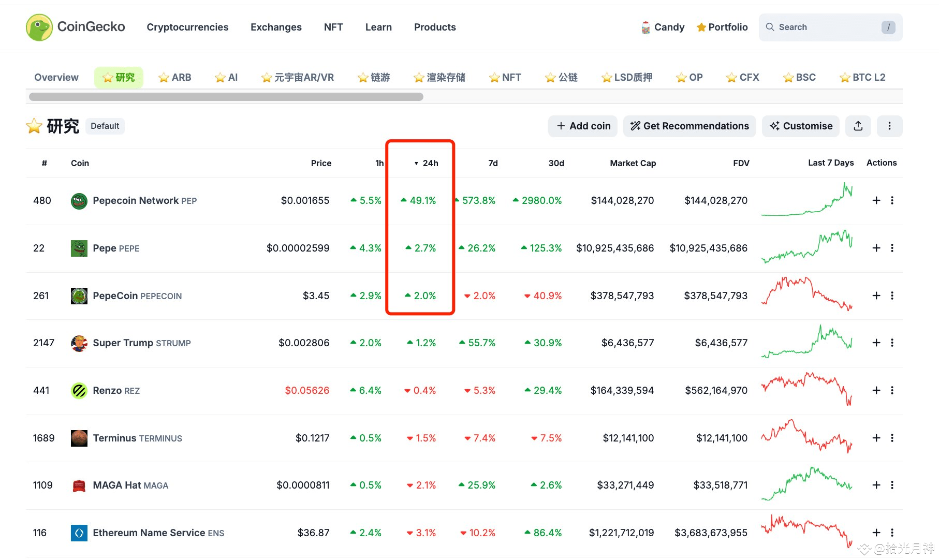The height and width of the screenshot is (560, 939).
Task: Click the Add coin button
Action: click(582, 126)
